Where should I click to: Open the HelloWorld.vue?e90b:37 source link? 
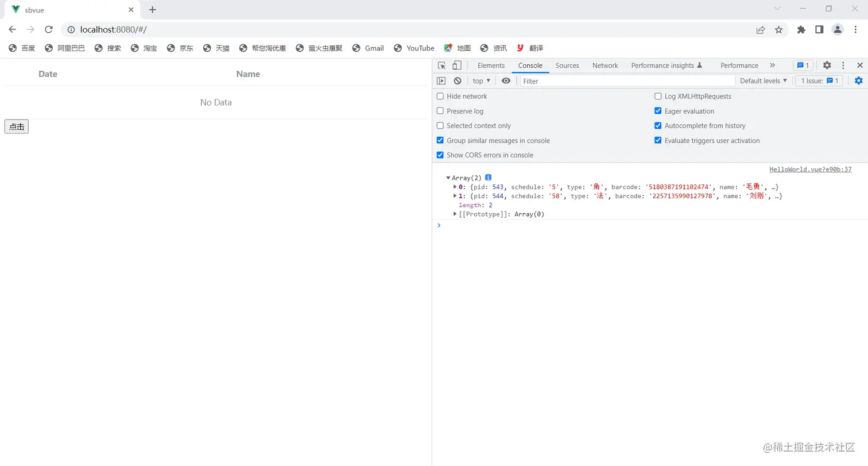click(x=810, y=170)
